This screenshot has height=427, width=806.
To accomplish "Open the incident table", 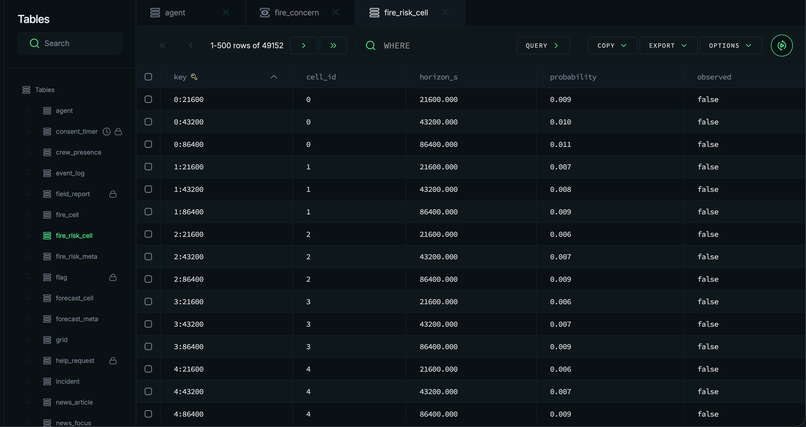I will (67, 381).
